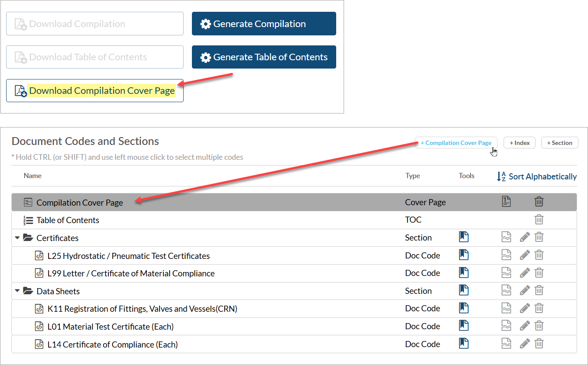This screenshot has height=365, width=588.
Task: Click the Name column header
Action: [x=33, y=176]
